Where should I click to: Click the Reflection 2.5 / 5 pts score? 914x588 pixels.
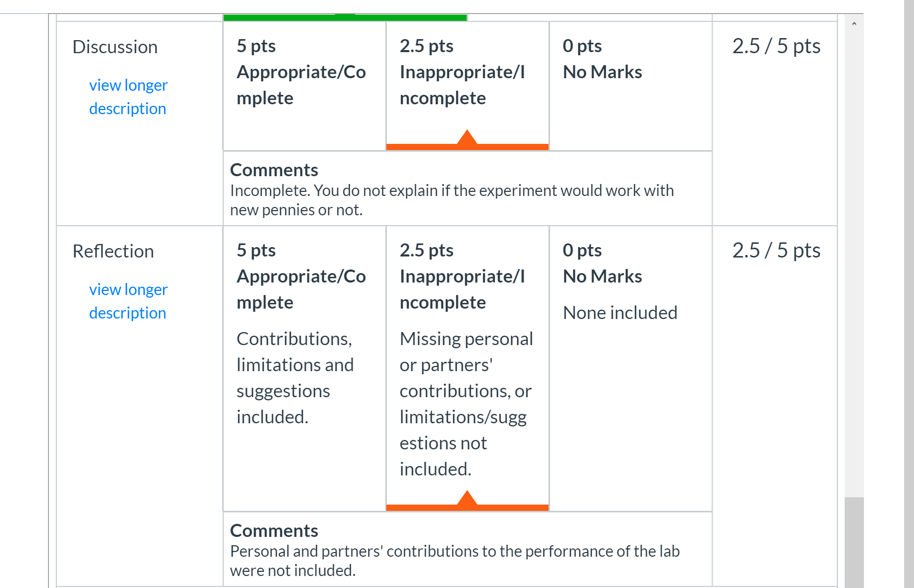point(776,250)
